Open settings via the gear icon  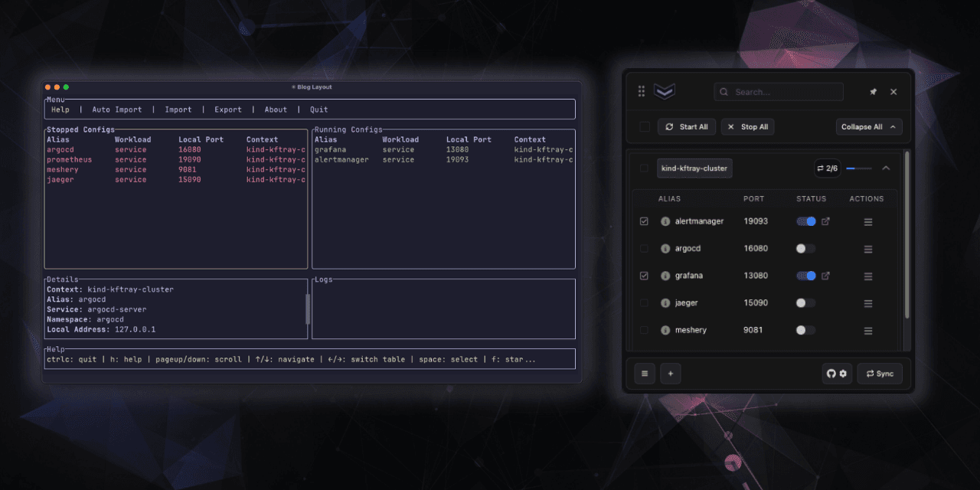(842, 374)
